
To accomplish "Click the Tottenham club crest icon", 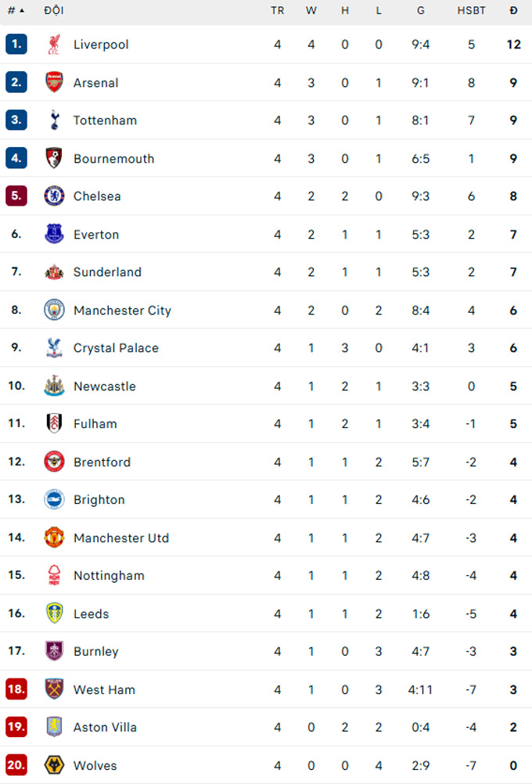I will pyautogui.click(x=54, y=120).
